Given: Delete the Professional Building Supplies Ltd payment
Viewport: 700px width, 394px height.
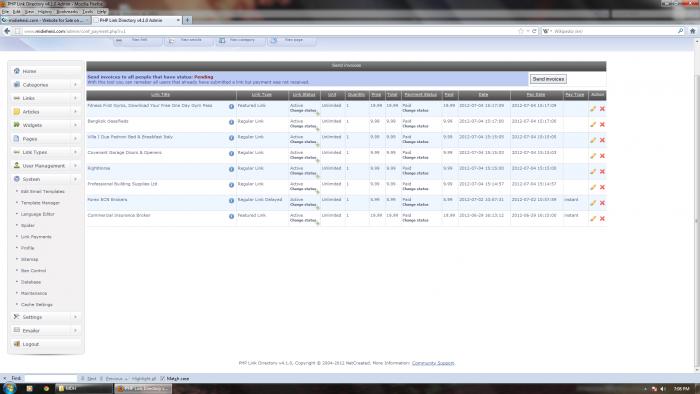Looking at the screenshot, I should [602, 187].
